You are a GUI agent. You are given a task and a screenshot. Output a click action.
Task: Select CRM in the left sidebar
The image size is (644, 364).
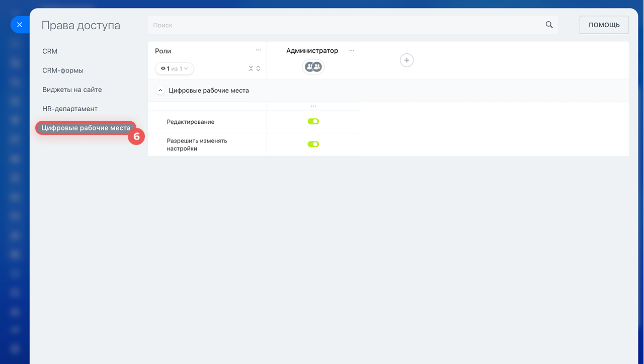point(50,51)
